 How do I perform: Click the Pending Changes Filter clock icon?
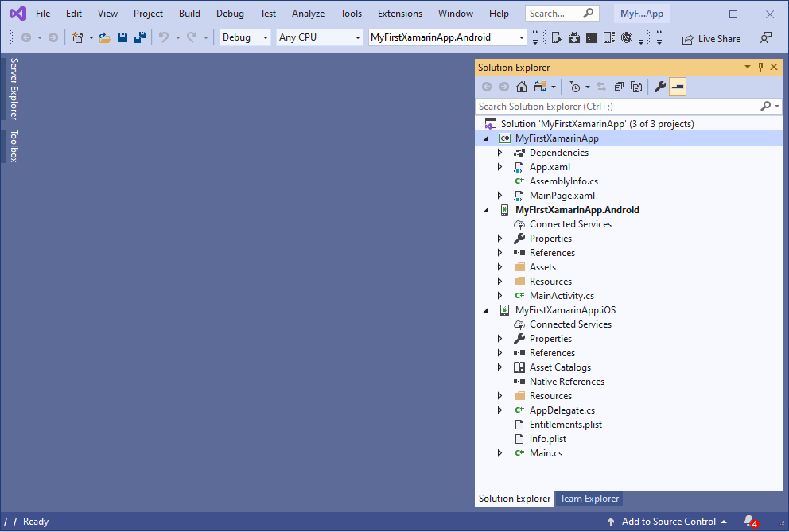574,87
